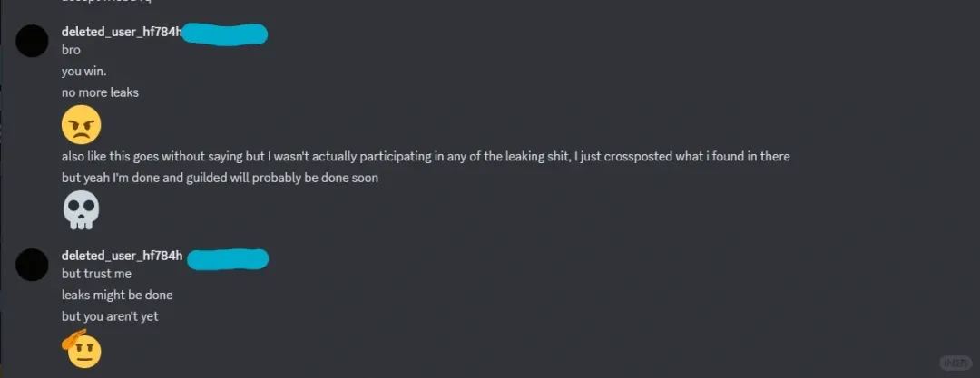Click the partially cut-off message at the top
The width and height of the screenshot is (980, 378).
(106, 2)
